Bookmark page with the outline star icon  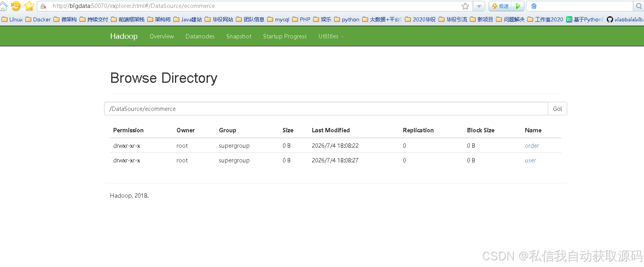(465, 6)
